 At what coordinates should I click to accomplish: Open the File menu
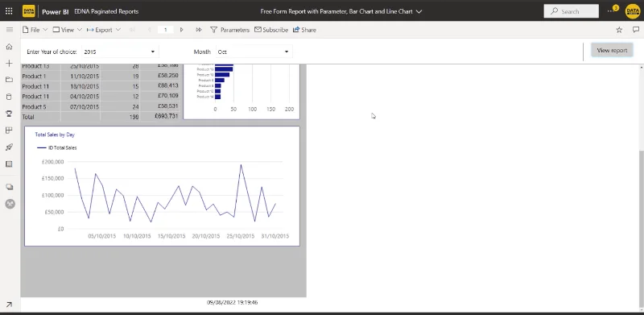coord(35,30)
